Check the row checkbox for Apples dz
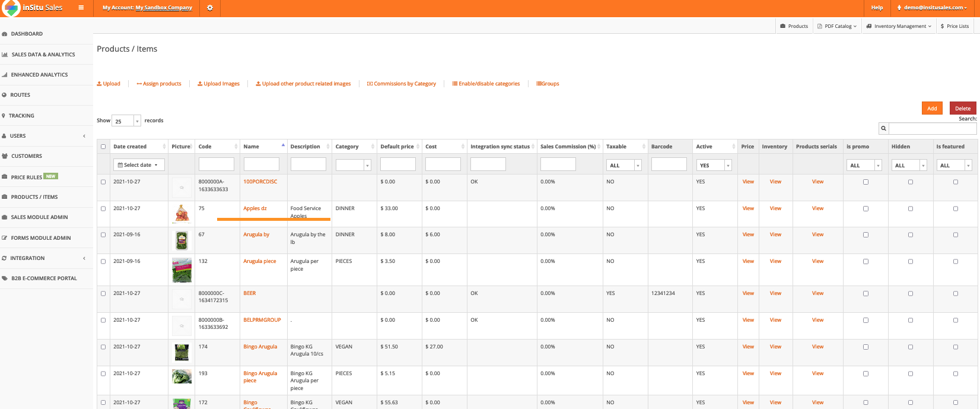 point(103,209)
